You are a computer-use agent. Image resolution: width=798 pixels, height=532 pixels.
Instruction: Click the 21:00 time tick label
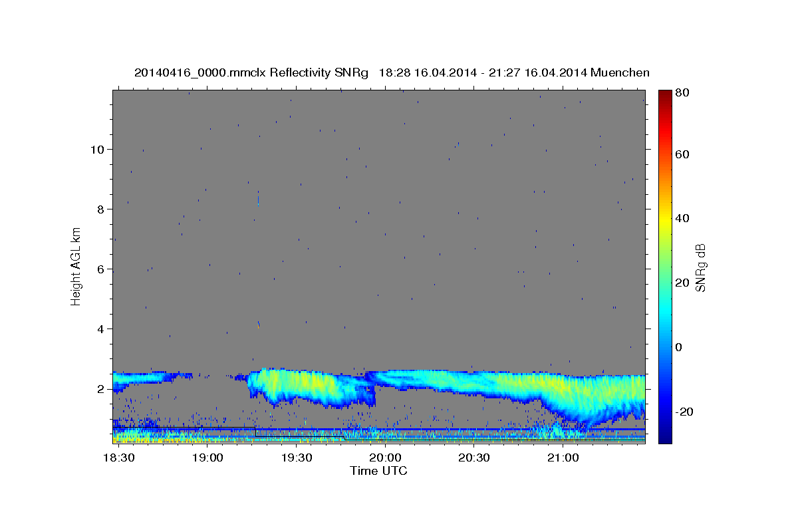563,458
